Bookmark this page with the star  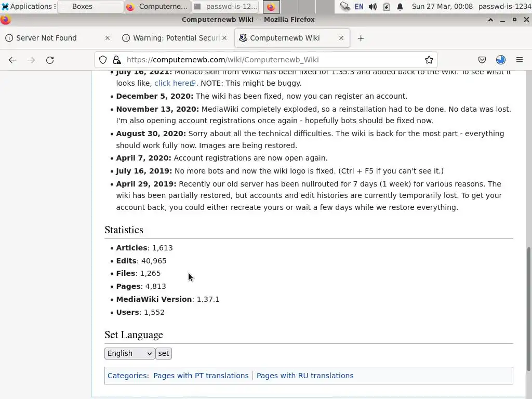[429, 60]
